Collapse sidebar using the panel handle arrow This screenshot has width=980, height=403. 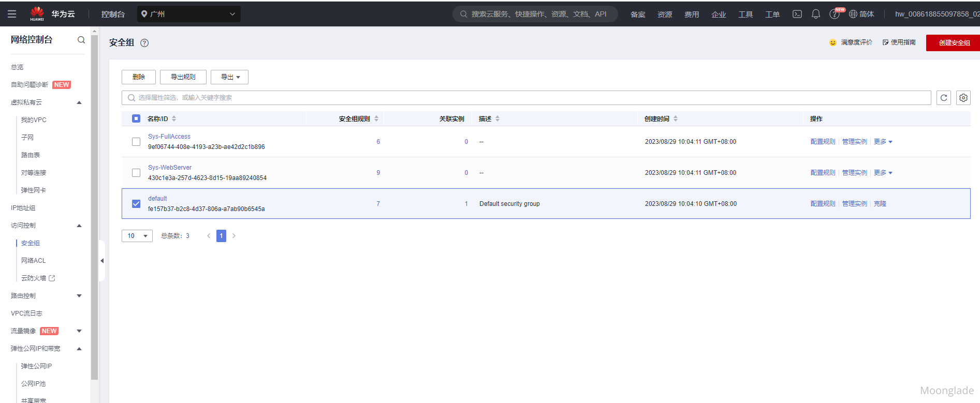click(x=102, y=261)
